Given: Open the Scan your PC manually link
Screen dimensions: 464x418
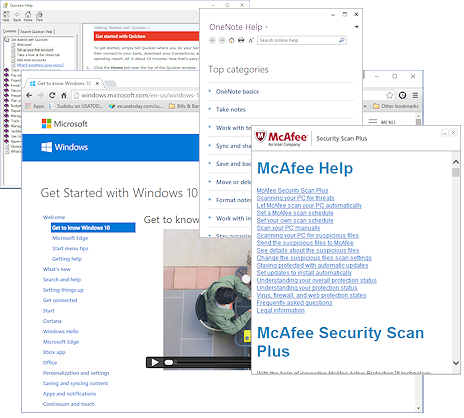Looking at the screenshot, I should tap(288, 228).
